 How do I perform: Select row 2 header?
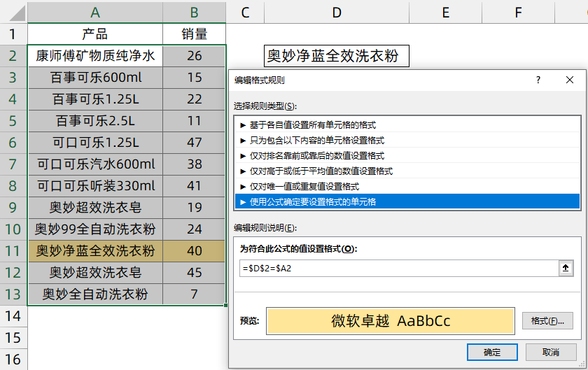click(13, 56)
